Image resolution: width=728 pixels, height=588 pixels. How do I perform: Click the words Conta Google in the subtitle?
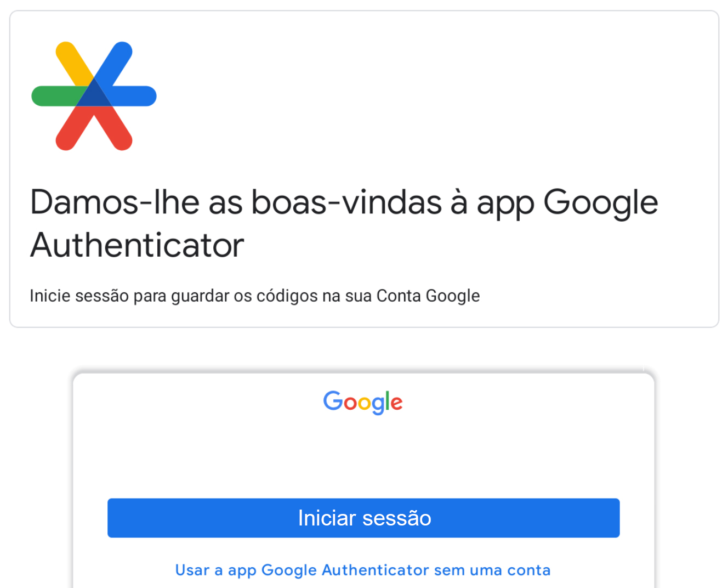click(428, 296)
